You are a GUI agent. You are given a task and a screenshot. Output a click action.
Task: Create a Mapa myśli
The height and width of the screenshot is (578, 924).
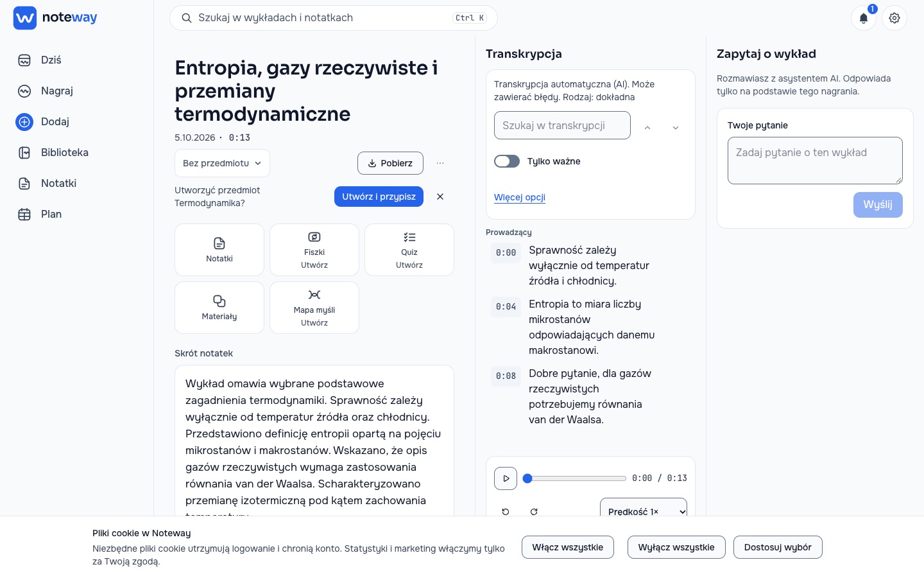coord(314,308)
